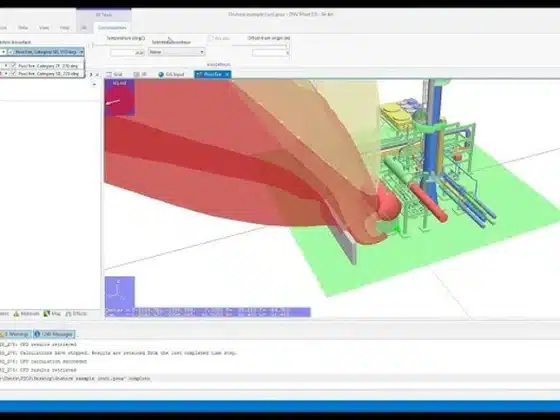The image size is (560, 420).
Task: Open the Effects panel tab
Action: [76, 314]
